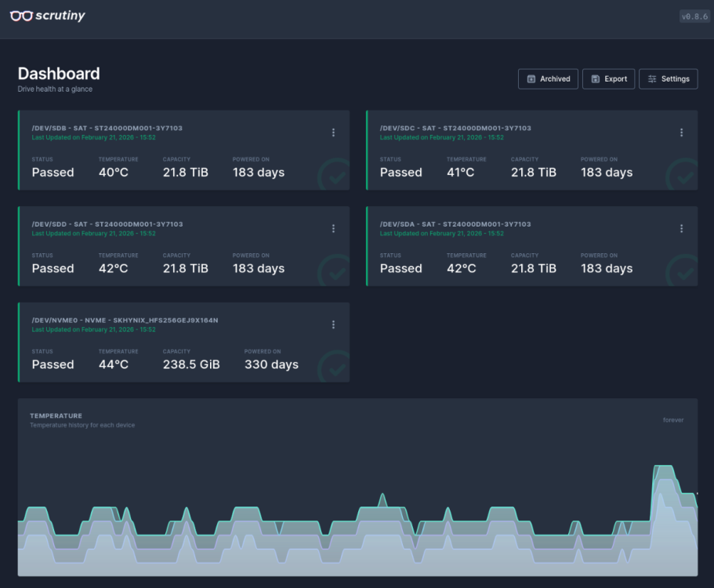Click the 44°C temperature on NVMe card
The width and height of the screenshot is (714, 588).
[x=114, y=365]
